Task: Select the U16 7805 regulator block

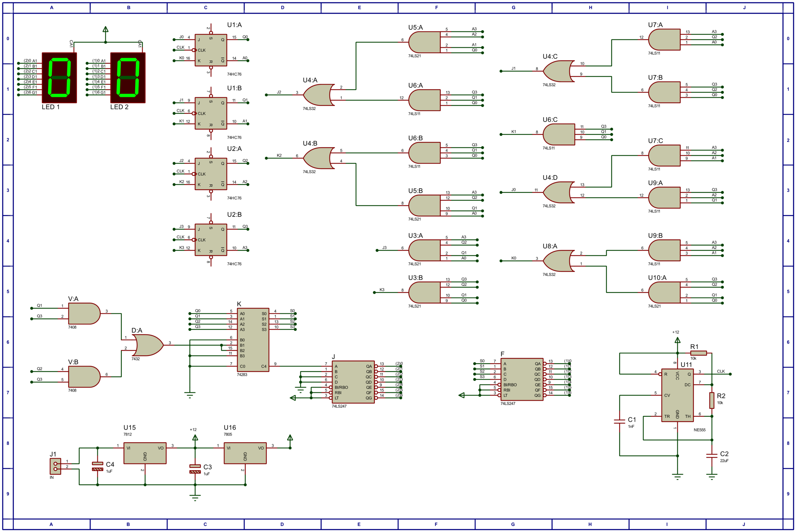Action: (x=245, y=453)
